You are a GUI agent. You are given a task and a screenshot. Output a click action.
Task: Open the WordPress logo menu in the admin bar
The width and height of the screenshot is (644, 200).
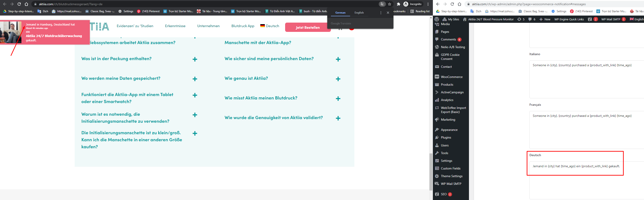point(437,19)
